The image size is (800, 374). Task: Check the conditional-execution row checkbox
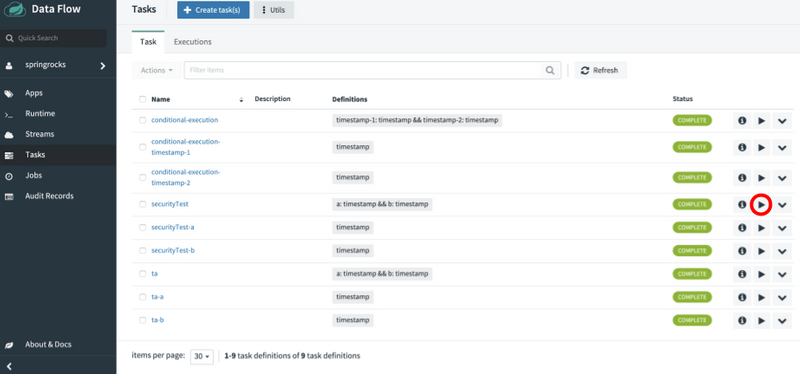[142, 120]
